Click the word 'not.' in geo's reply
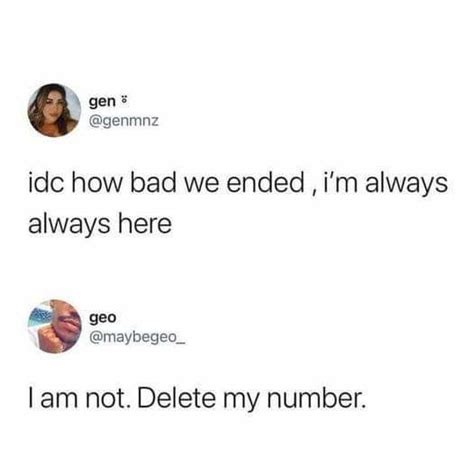 (108, 398)
